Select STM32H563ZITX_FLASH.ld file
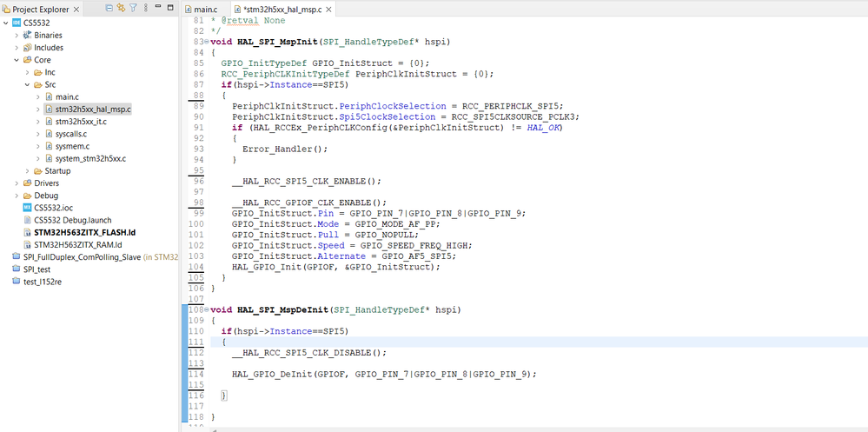This screenshot has height=432, width=868. [x=84, y=233]
